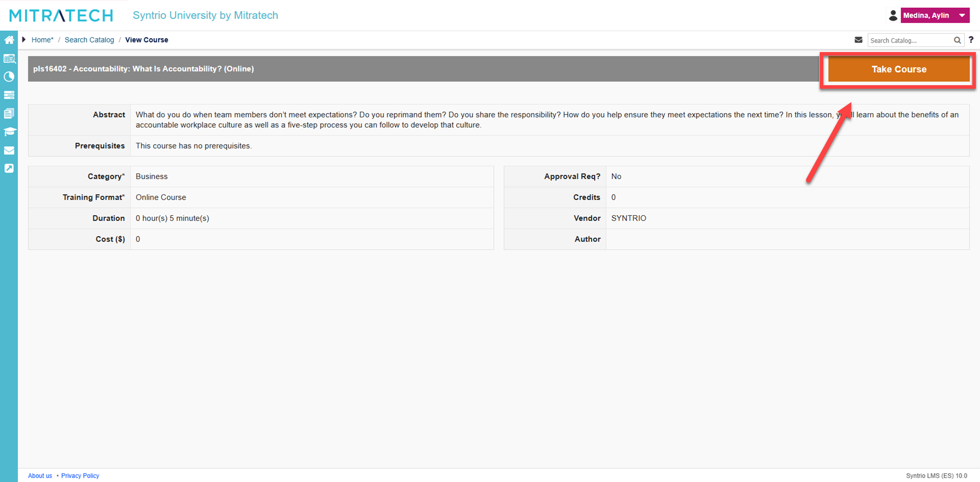The width and height of the screenshot is (980, 482).
Task: Expand the Medina, Aylin user dropdown
Action: tap(935, 16)
